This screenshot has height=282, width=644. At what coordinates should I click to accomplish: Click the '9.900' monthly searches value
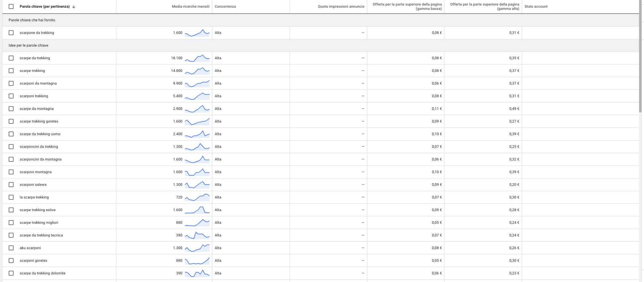(x=178, y=83)
